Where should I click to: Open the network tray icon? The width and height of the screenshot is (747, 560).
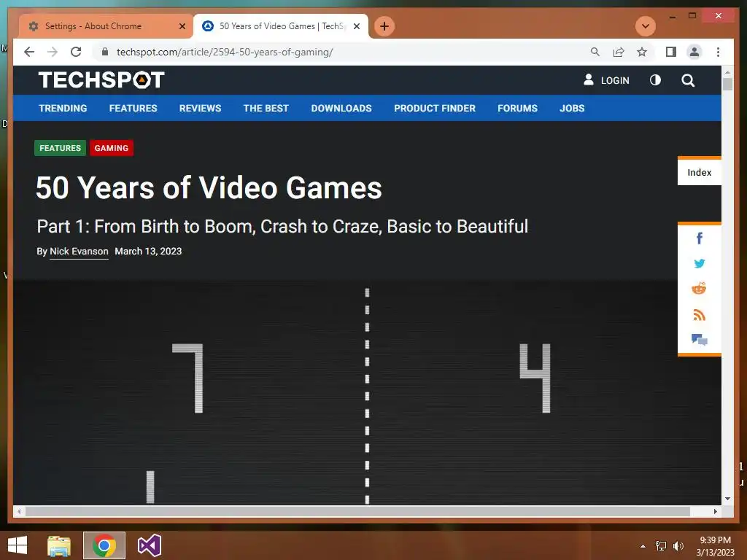661,546
